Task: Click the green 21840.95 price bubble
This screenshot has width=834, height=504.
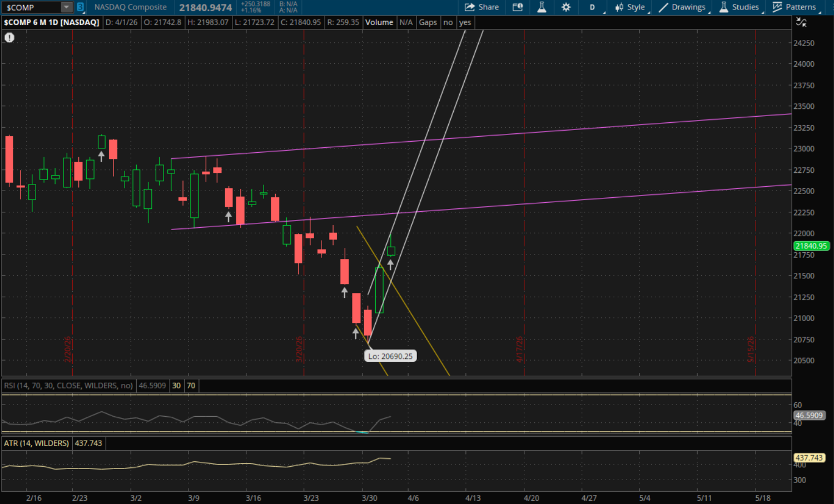Action: [x=811, y=246]
